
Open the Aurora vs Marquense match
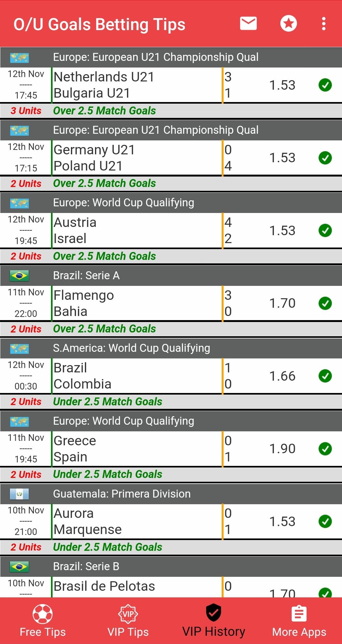(x=136, y=521)
